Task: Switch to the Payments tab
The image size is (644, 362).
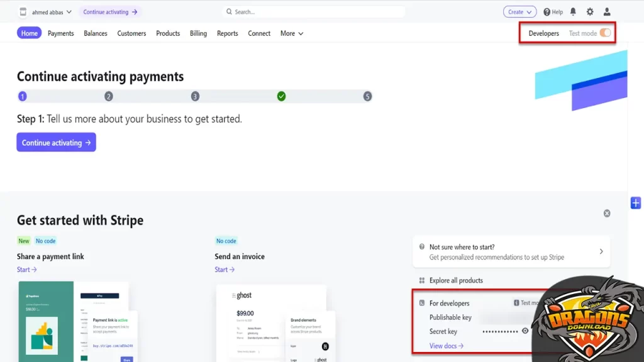Action: click(61, 33)
